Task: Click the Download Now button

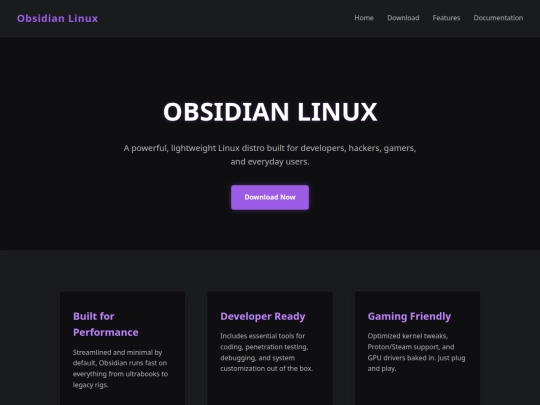Action: coord(270,197)
